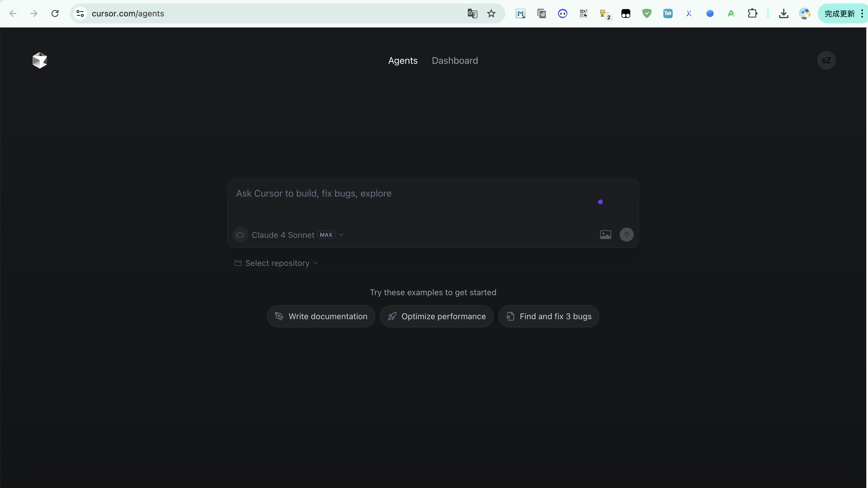Click the file icon on Find and fix bugs
This screenshot has height=488, width=868.
510,317
